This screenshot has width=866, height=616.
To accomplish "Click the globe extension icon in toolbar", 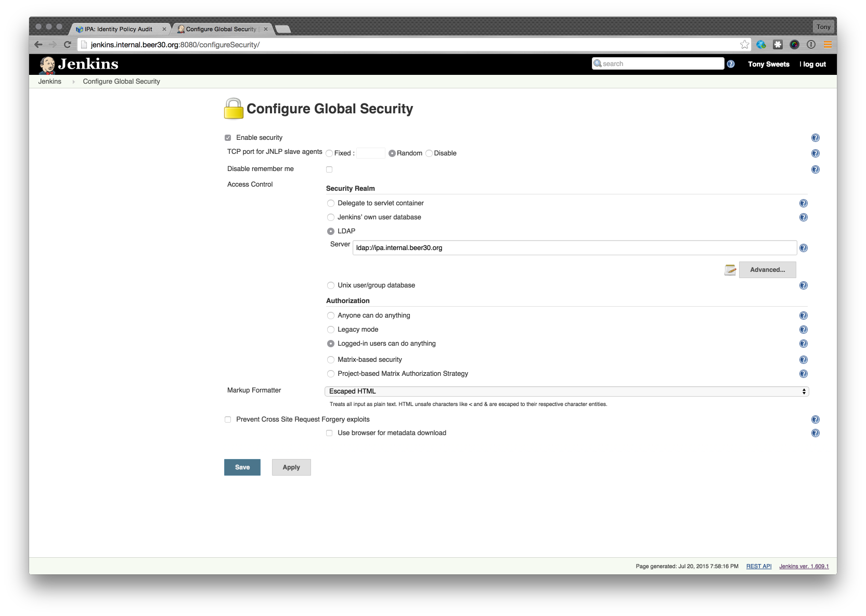I will coord(761,45).
